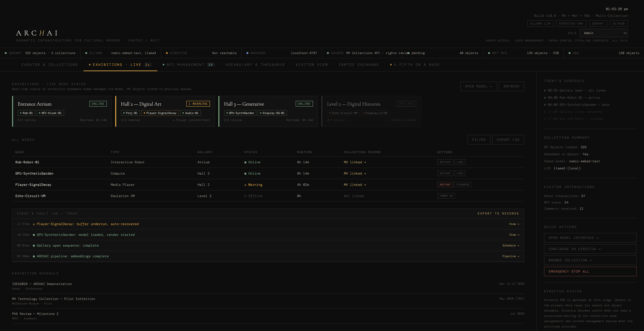Click the Display-SG-01 chip
The width and height of the screenshot is (644, 331).
272,113
